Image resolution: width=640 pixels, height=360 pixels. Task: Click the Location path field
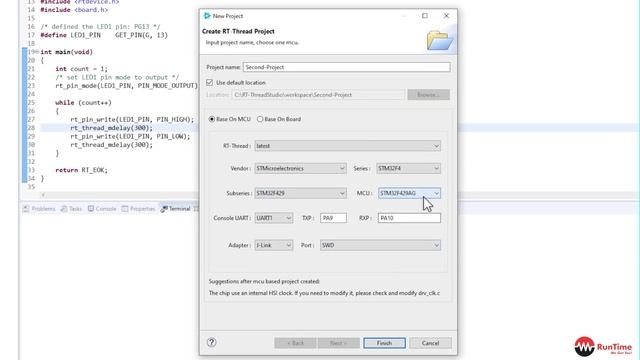(318, 95)
